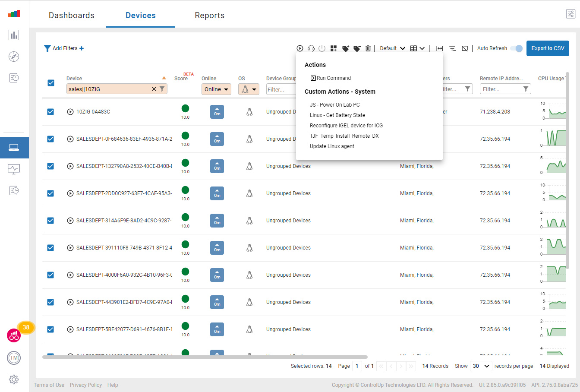Click the sort arrow on Device column

164,78
